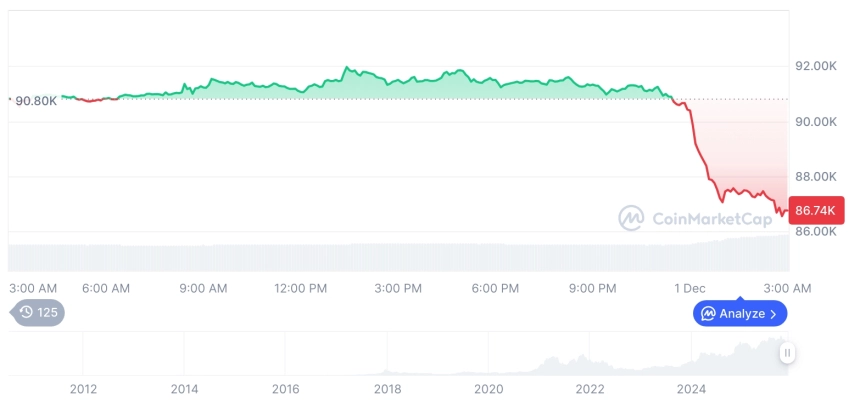860x401 pixels.
Task: Click the volume bars strip below chart
Action: 400,255
